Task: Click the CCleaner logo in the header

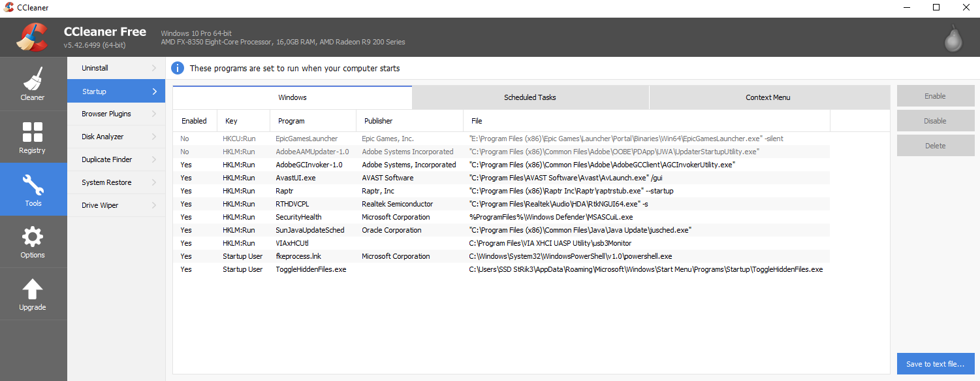Action: tap(32, 38)
